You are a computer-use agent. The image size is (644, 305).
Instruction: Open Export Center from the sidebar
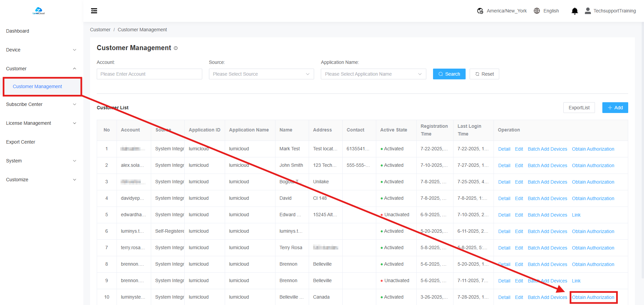(x=20, y=142)
